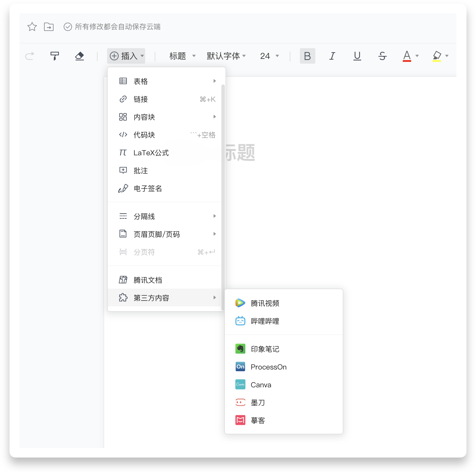The height and width of the screenshot is (473, 476).
Task: Choose 页眉页脚/页码 entry
Action: [x=165, y=234]
